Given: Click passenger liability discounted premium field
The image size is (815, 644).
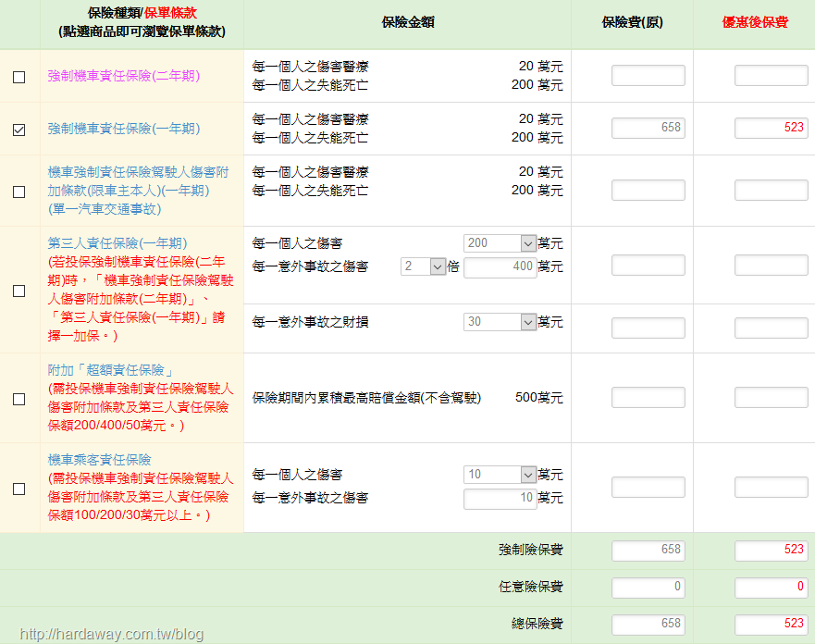Looking at the screenshot, I should (772, 488).
